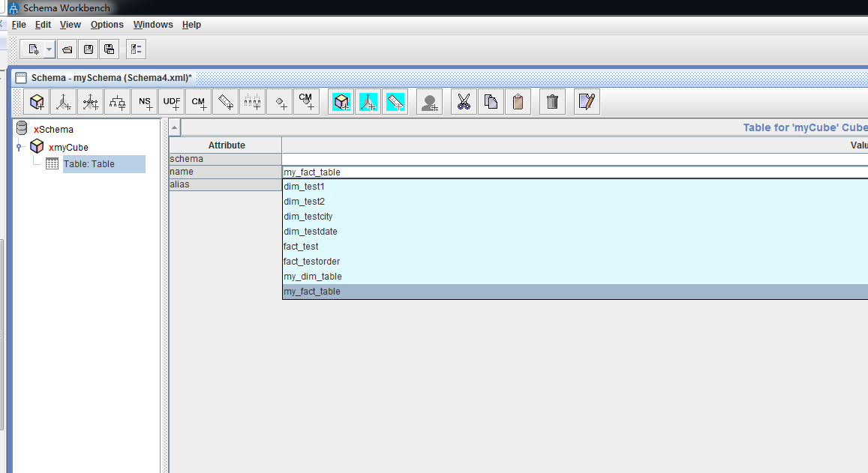Open the Preferences list icon
Viewport: 868px width, 473px height.
[x=136, y=49]
